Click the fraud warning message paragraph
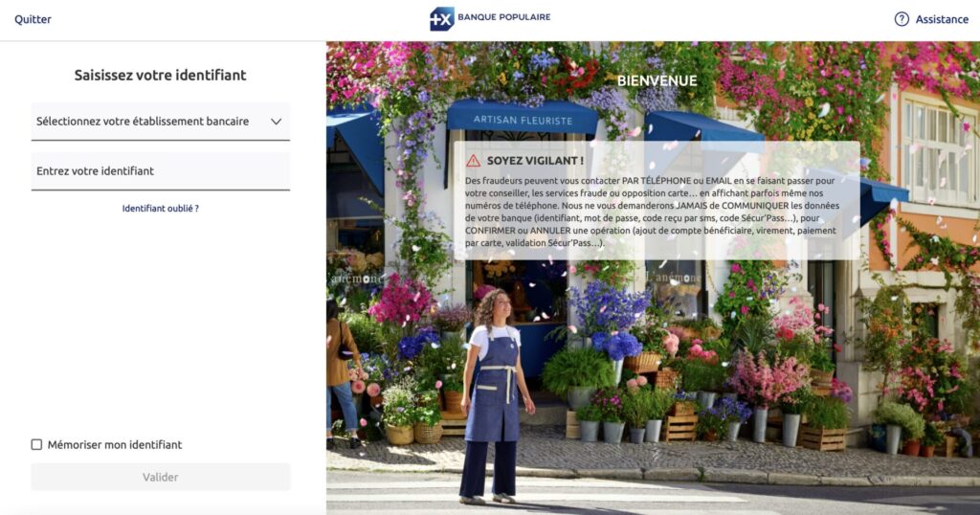The width and height of the screenshot is (980, 515). 651,212
